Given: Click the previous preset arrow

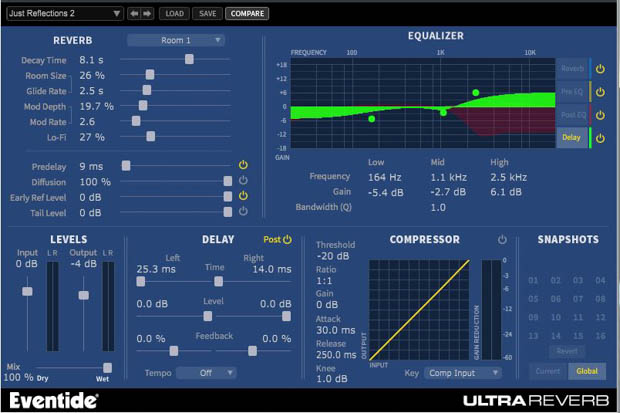Looking at the screenshot, I should coord(134,14).
